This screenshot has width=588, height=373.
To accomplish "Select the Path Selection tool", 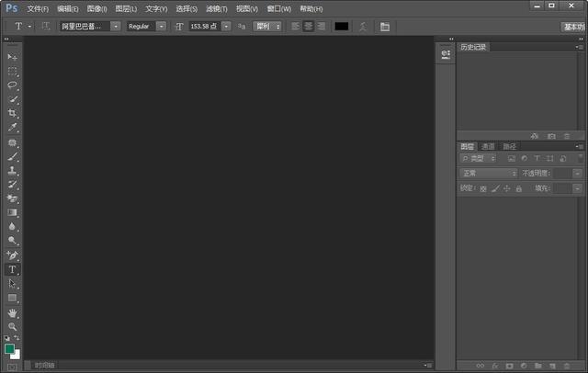I will point(12,284).
